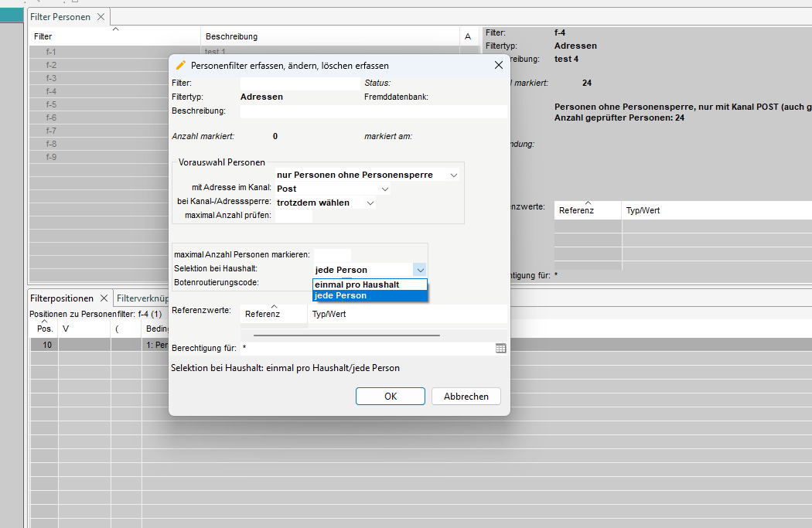Select 'einmal pro Haushalt' from dropdown list
812x528 pixels.
369,284
